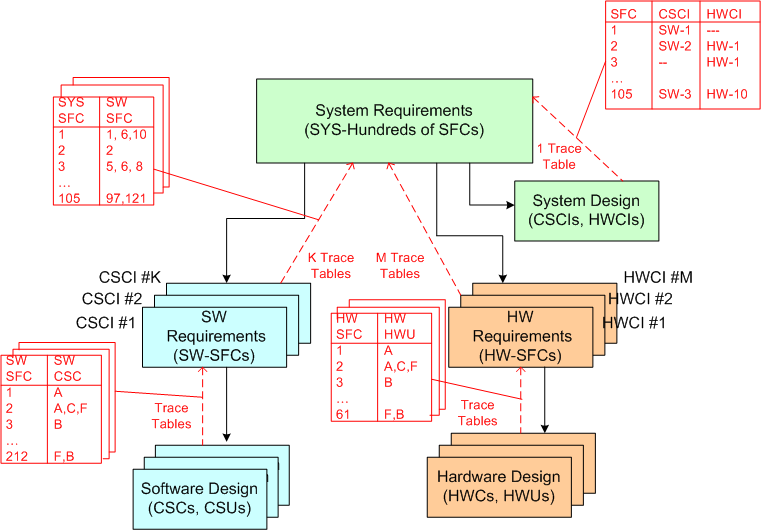Click the Software Design (CSCs, CSUs) box

[x=199, y=497]
